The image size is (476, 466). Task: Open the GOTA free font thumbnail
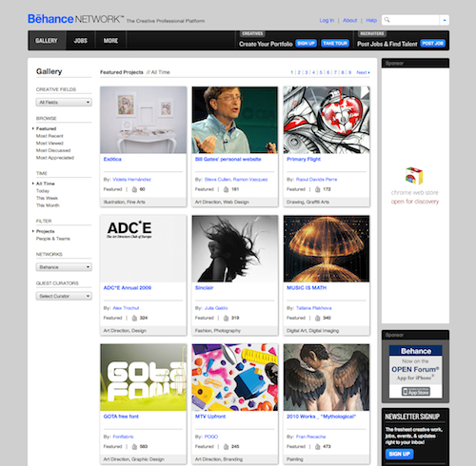[144, 378]
